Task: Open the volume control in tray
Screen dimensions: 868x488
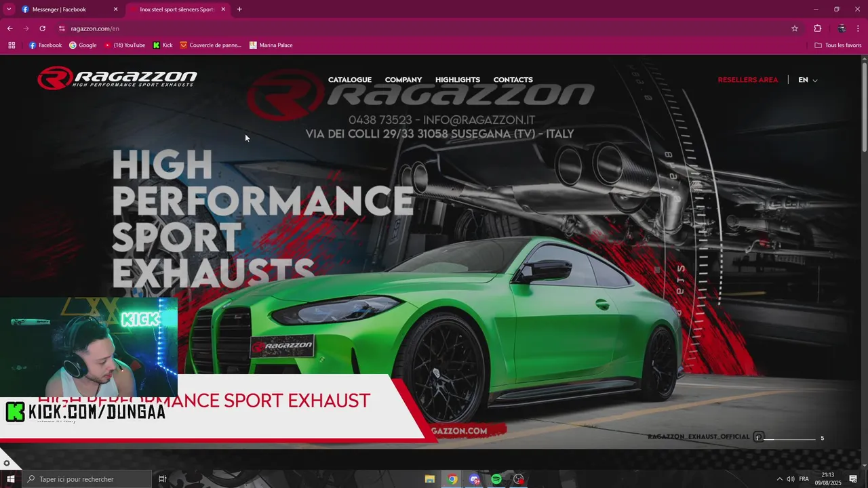Action: [x=791, y=479]
